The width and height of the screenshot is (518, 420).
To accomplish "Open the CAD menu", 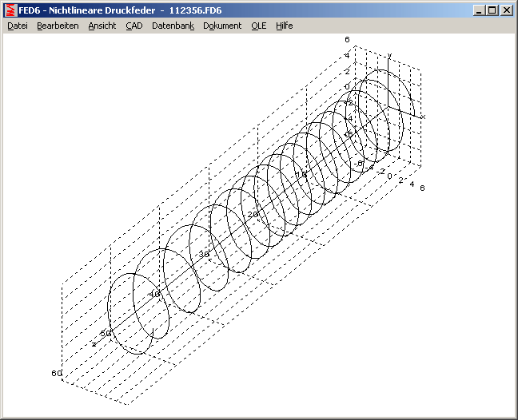I will (133, 26).
